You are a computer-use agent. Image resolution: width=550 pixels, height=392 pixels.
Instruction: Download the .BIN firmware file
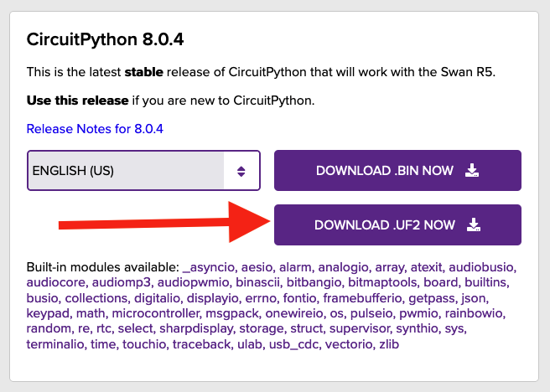click(x=397, y=171)
